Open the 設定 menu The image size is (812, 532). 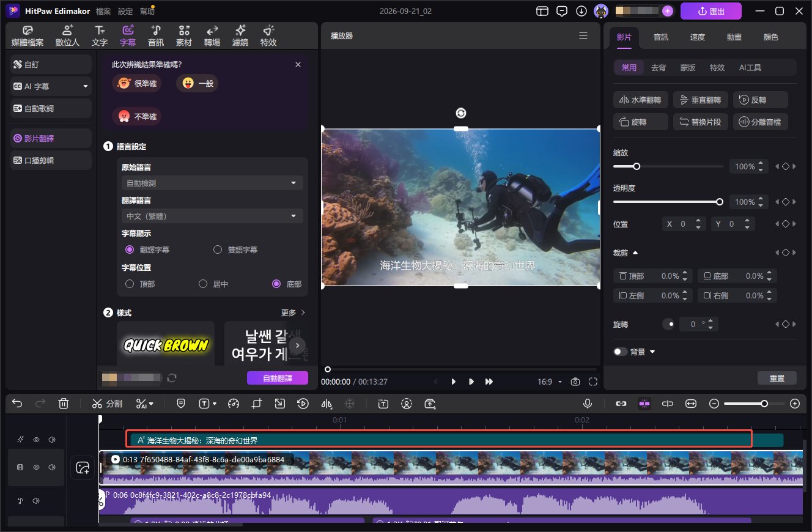point(125,11)
